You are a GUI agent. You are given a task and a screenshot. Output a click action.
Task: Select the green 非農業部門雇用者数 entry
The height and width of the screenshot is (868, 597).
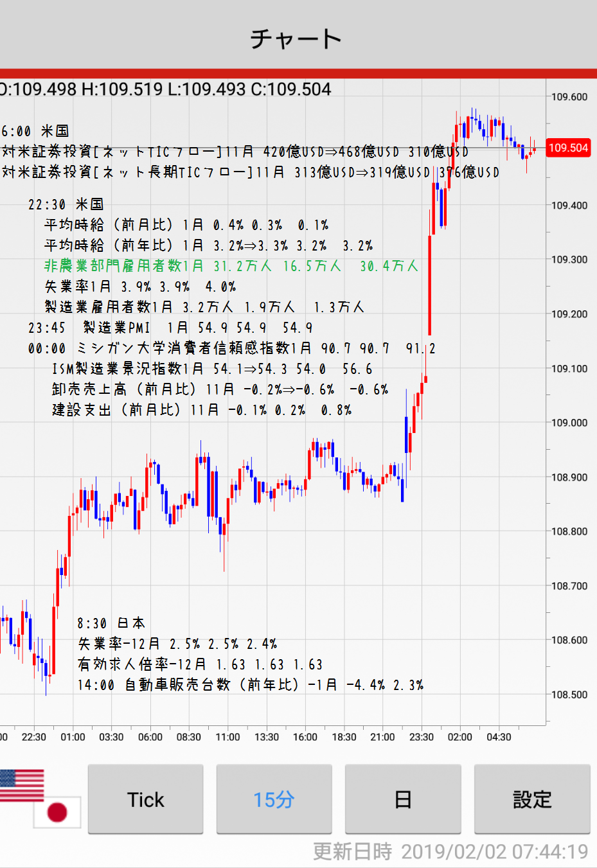[231, 266]
